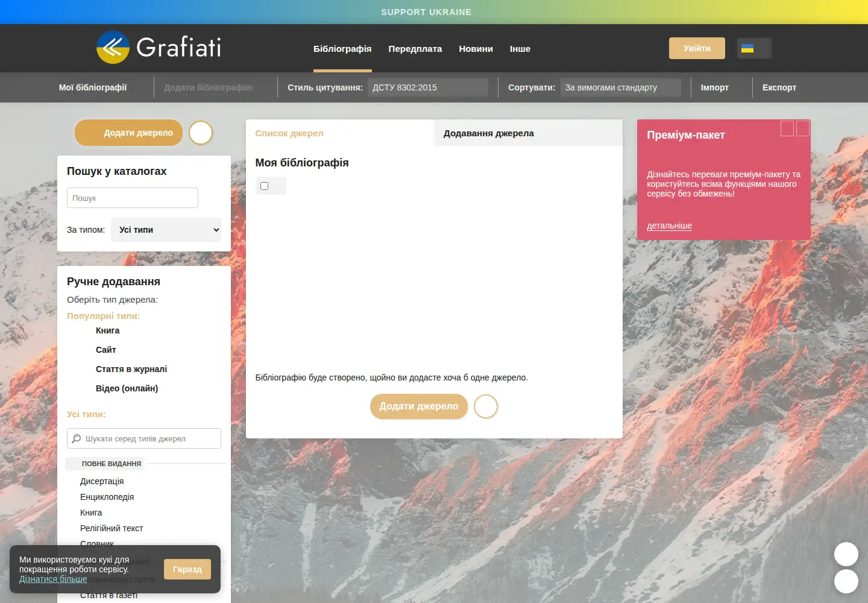This screenshot has width=868, height=603.
Task: Click the Імпорт toolbar item
Action: (715, 87)
